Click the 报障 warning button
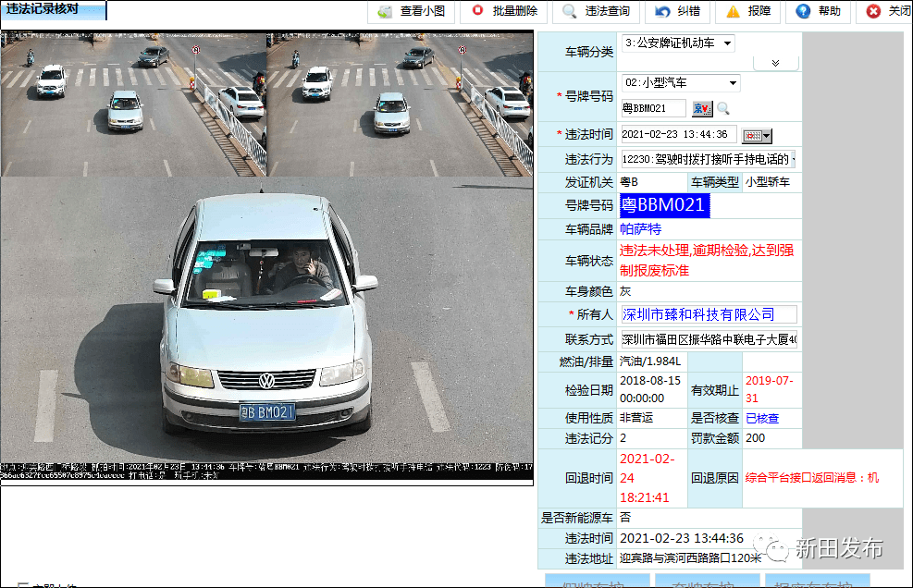Image resolution: width=913 pixels, height=588 pixels. [x=747, y=12]
